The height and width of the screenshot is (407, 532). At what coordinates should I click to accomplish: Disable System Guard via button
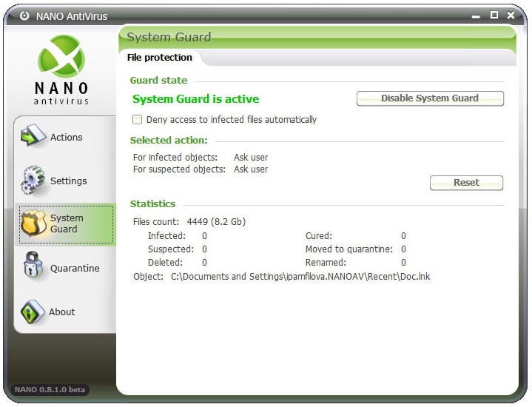click(x=430, y=98)
